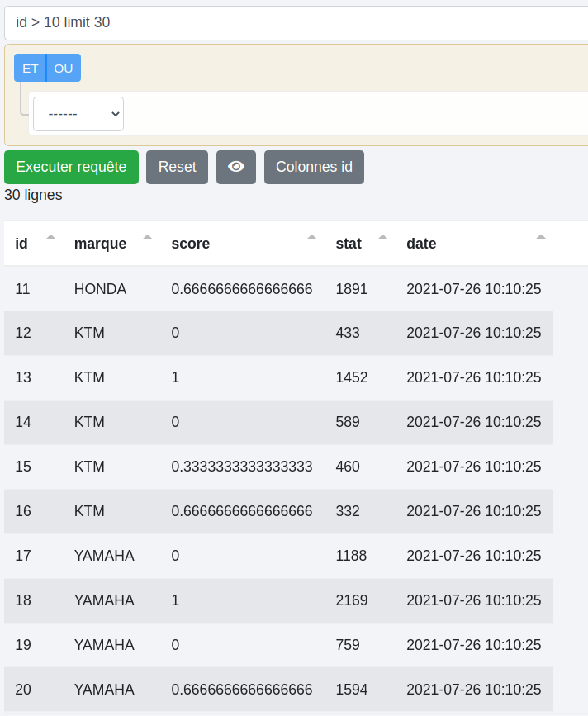Click the marque column header

tap(100, 244)
